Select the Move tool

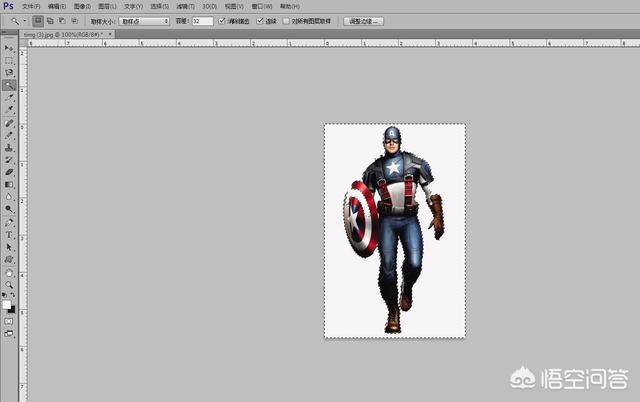coord(9,48)
